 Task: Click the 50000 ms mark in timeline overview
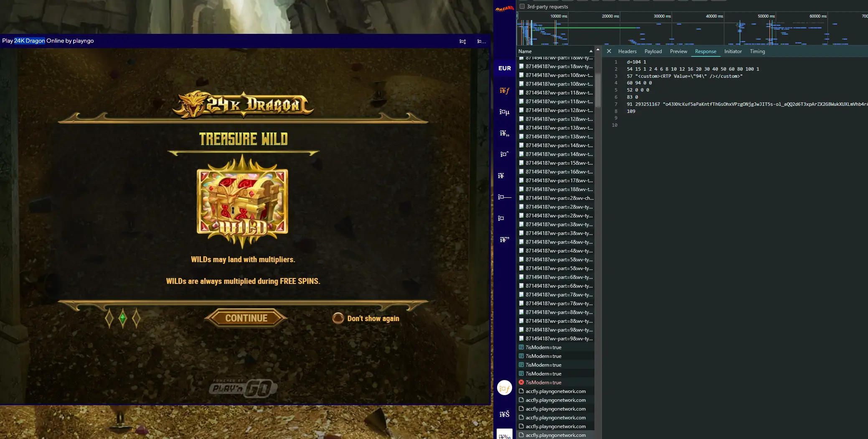[766, 16]
